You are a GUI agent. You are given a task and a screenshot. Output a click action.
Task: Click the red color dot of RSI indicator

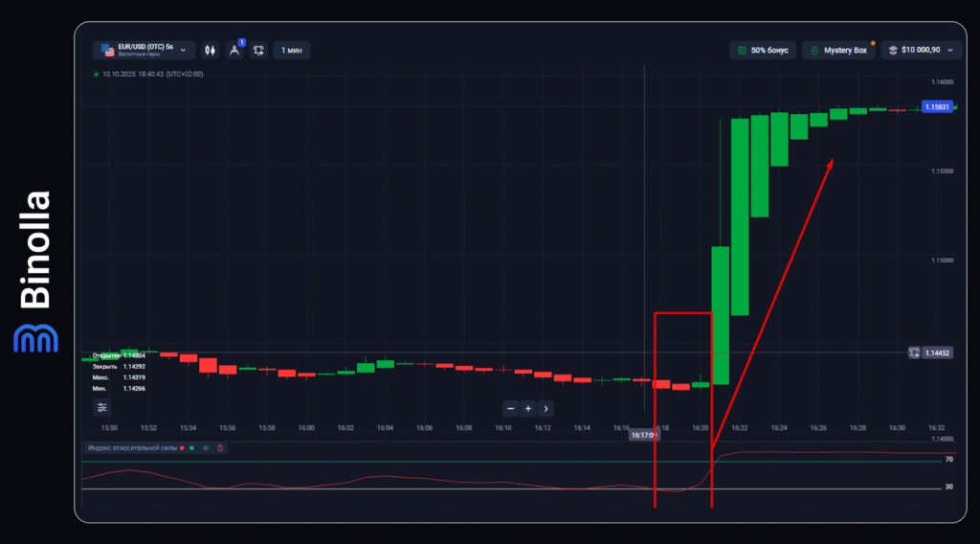(x=182, y=447)
